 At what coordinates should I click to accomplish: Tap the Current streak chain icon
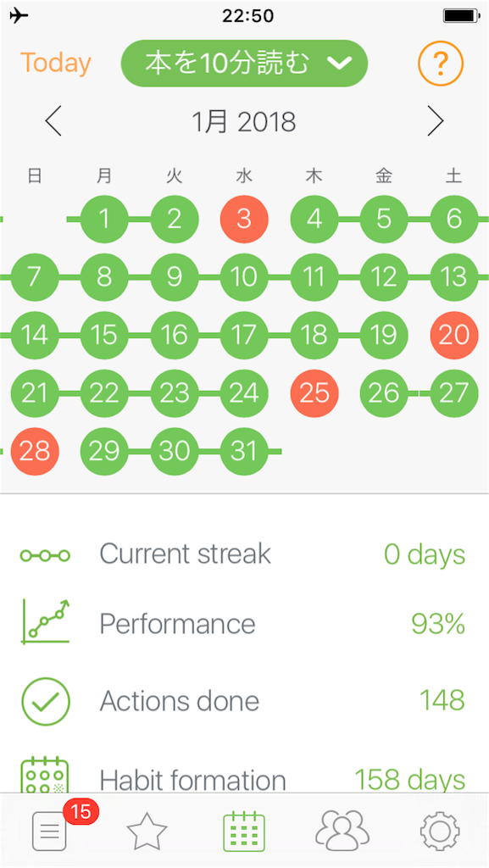tap(45, 555)
